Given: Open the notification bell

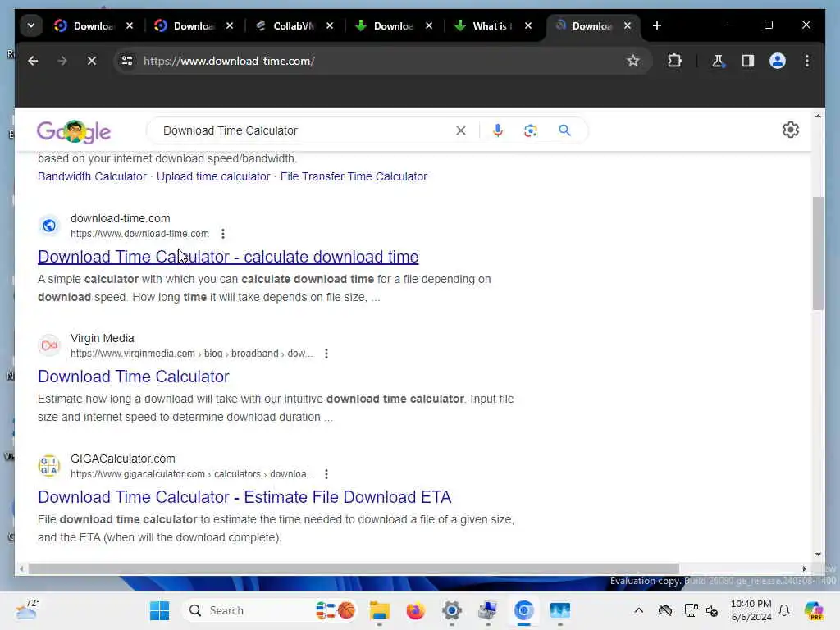Looking at the screenshot, I should click(x=784, y=610).
